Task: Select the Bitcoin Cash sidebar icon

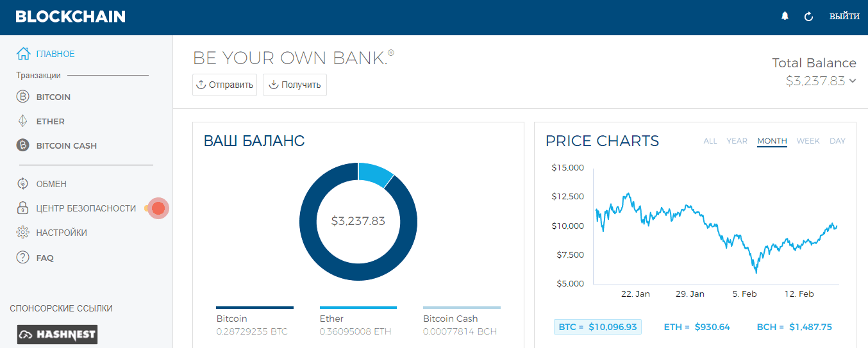Action: [23, 145]
